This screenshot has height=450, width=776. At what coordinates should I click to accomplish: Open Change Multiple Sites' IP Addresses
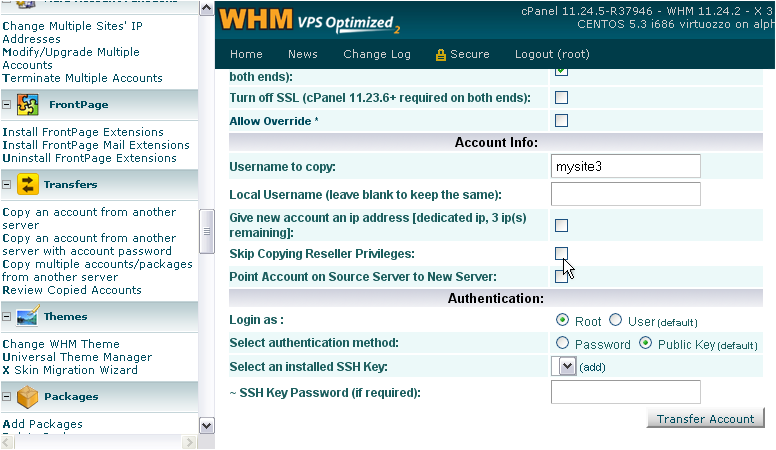point(72,32)
